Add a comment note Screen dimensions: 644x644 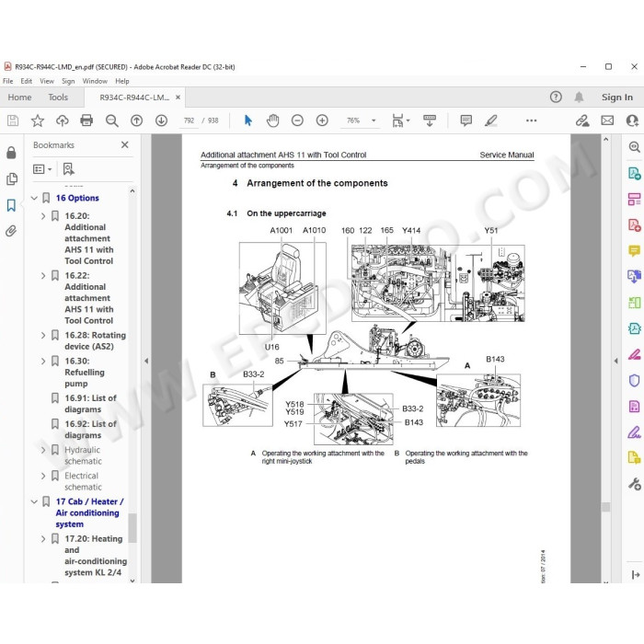pyautogui.click(x=466, y=121)
